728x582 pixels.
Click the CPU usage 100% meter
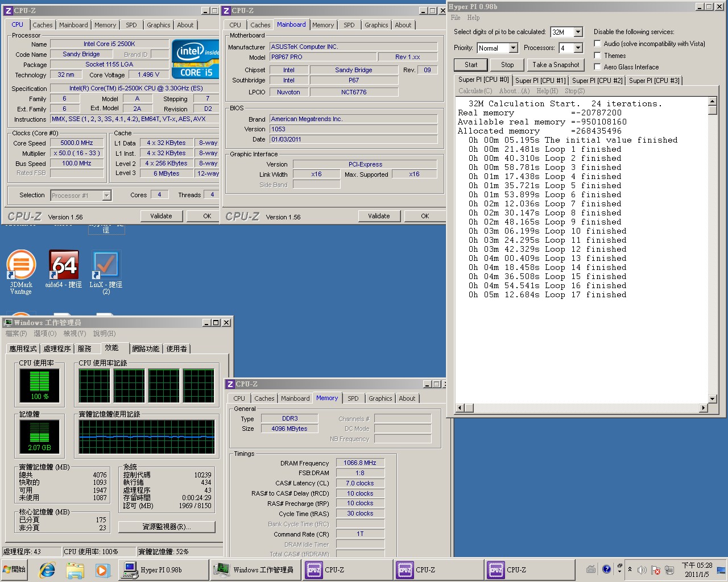[x=39, y=385]
